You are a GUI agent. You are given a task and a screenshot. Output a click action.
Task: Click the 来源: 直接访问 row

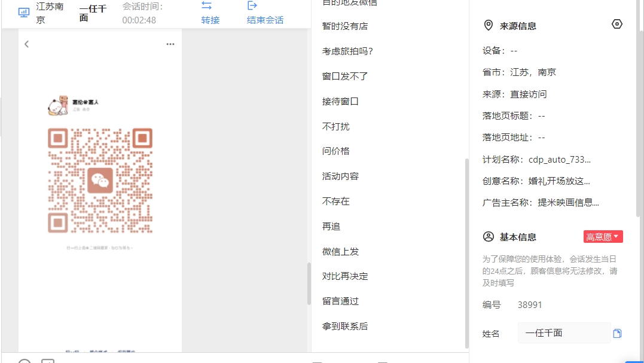point(515,94)
